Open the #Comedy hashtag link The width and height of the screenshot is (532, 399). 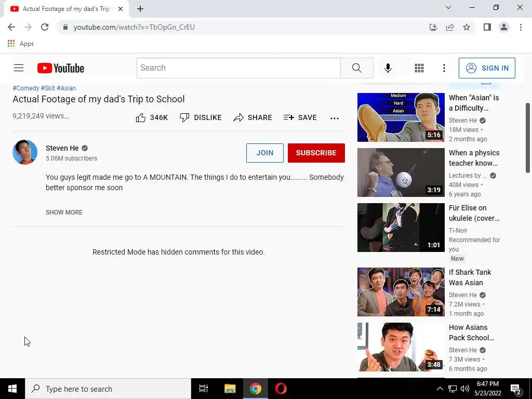point(26,88)
